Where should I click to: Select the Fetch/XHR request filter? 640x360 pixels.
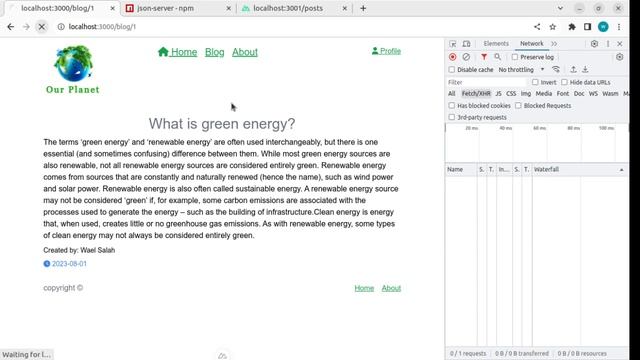tap(476, 93)
